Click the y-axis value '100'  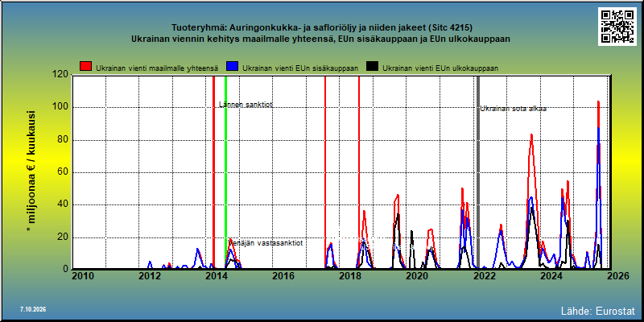click(60, 107)
